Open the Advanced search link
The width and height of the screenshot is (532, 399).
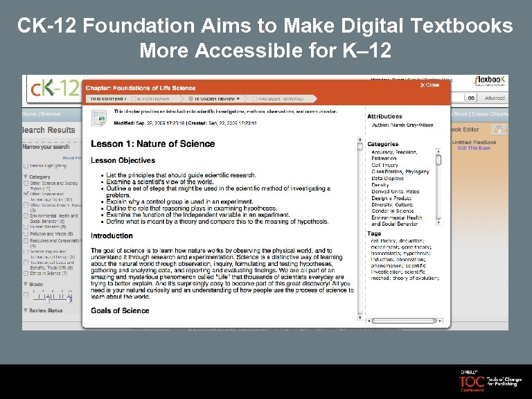(x=495, y=98)
